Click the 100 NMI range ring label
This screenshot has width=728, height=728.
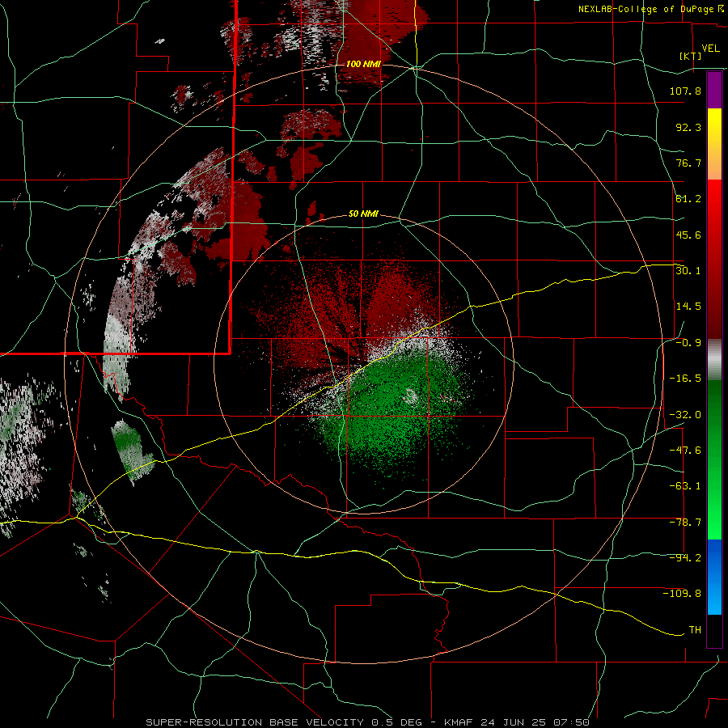(363, 64)
